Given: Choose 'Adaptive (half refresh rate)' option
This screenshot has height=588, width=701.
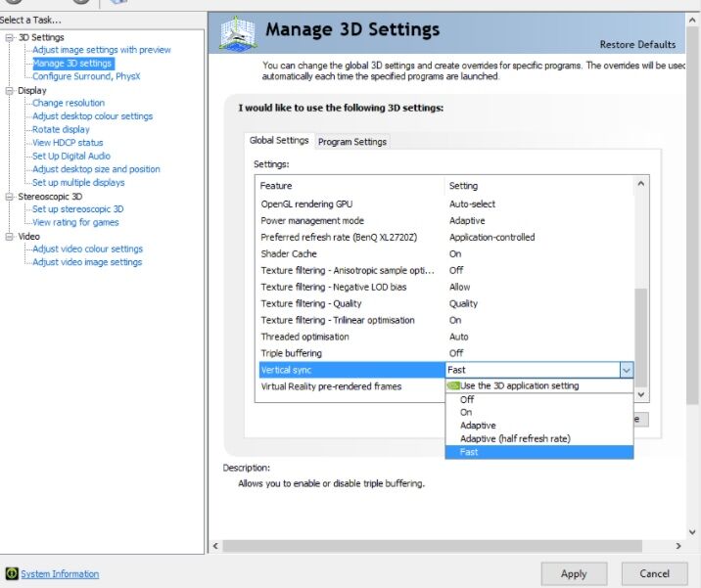Looking at the screenshot, I should [515, 438].
